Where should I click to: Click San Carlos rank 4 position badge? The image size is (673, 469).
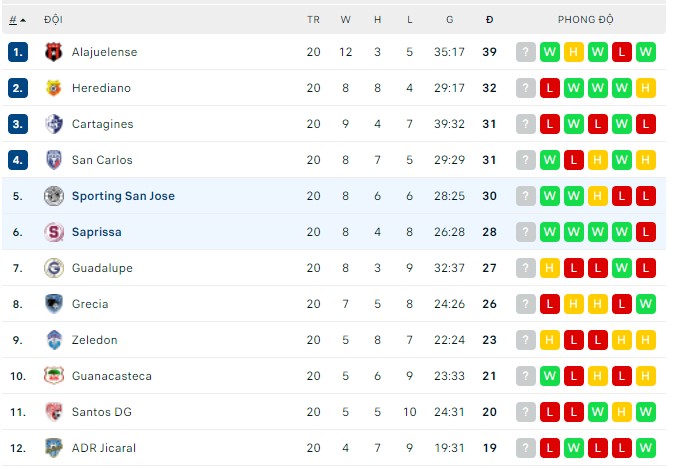(x=18, y=160)
